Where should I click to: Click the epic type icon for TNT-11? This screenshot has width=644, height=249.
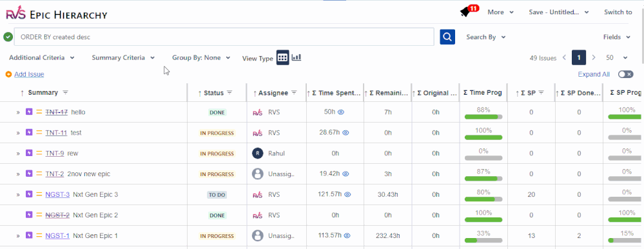coord(29,132)
